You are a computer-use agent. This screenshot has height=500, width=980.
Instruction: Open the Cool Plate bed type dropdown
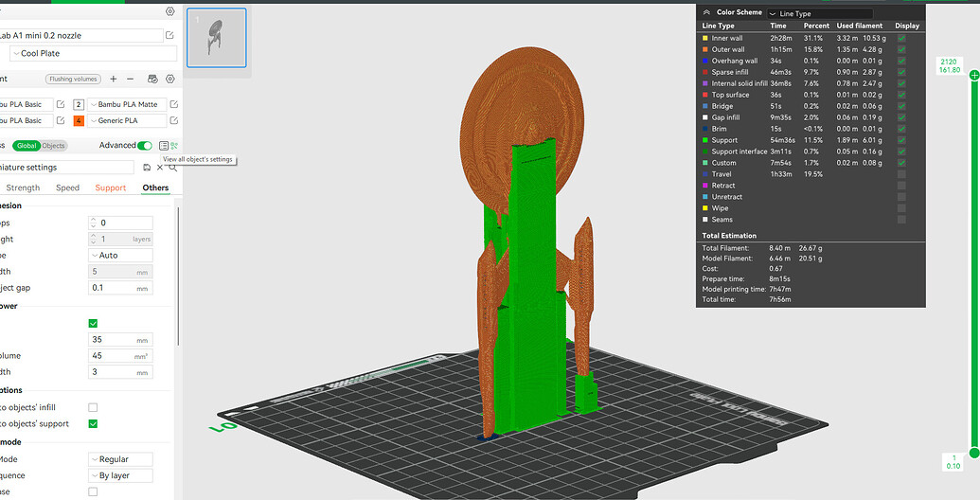click(x=93, y=53)
